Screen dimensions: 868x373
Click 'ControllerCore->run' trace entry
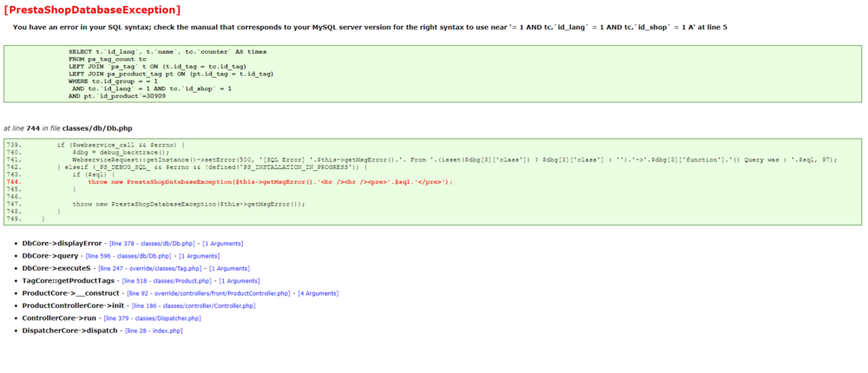(59, 318)
